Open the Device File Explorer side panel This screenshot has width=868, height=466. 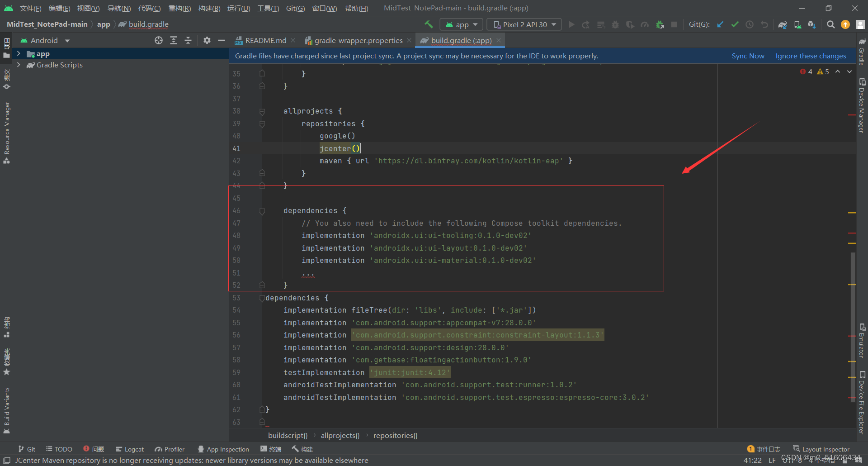tap(862, 403)
